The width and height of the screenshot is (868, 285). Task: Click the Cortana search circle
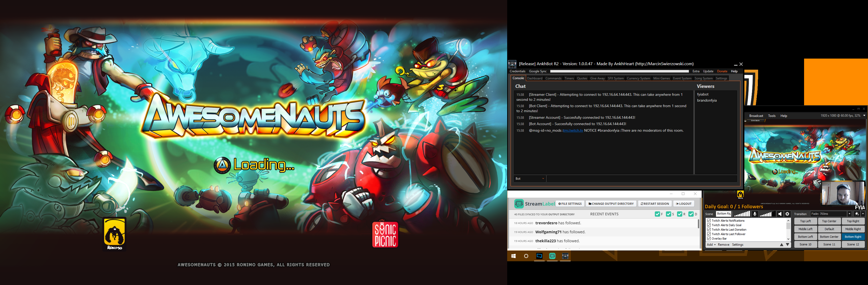point(526,256)
